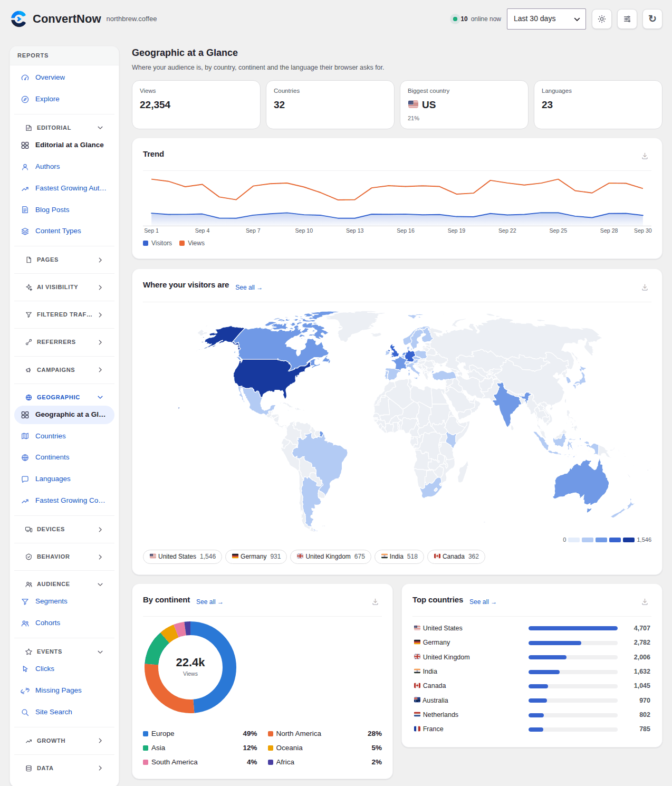Toggle the Visitors series in Trend legend

157,243
